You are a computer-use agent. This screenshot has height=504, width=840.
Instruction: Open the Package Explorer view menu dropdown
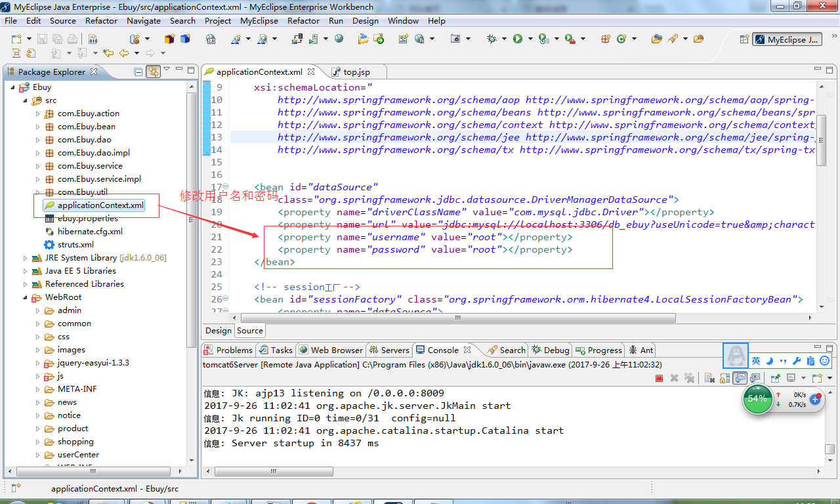167,69
